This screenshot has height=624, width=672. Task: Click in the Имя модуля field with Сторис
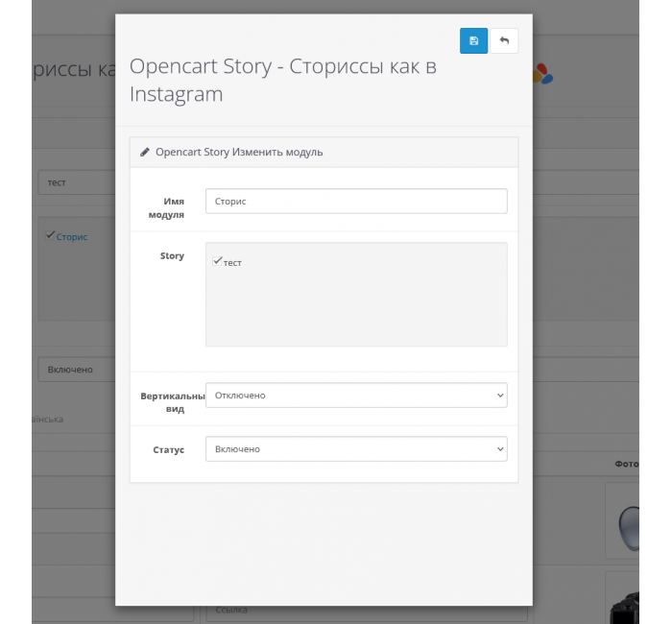tap(356, 201)
